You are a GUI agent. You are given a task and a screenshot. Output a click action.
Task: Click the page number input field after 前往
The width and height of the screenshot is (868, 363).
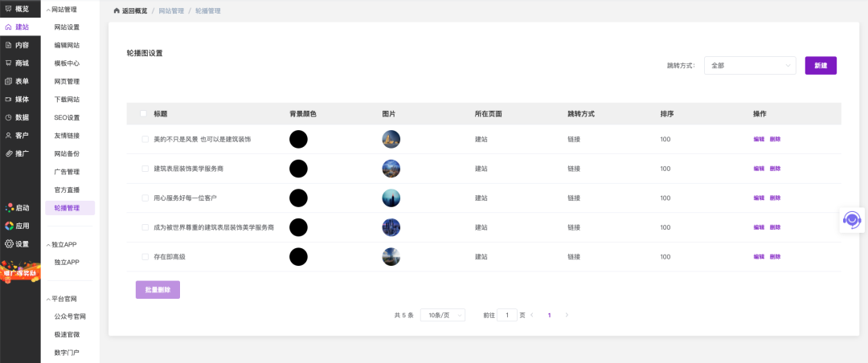click(506, 316)
